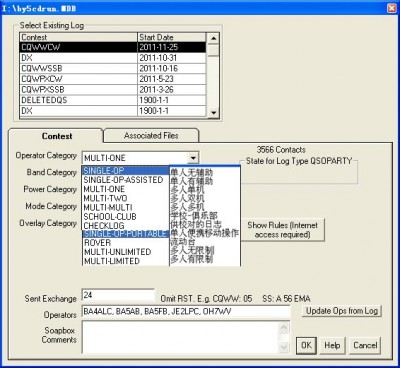Pick CHECKLOG from the list

(126, 225)
